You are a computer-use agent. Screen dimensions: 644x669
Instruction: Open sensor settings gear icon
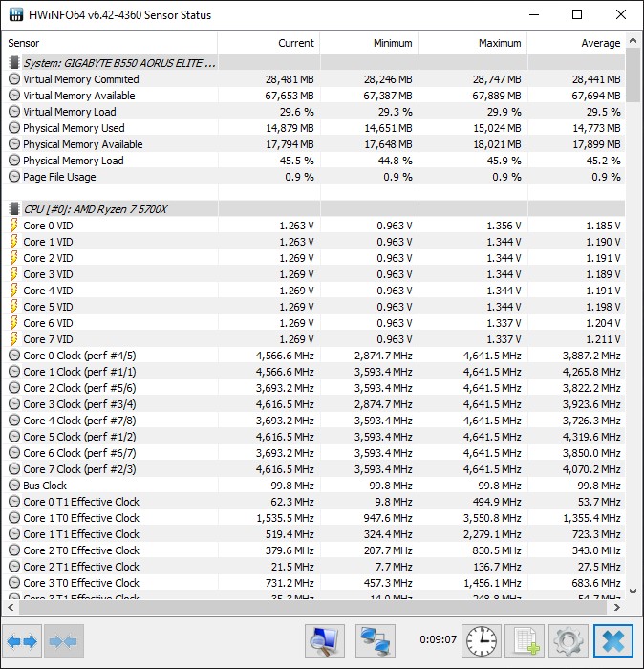pos(569,641)
